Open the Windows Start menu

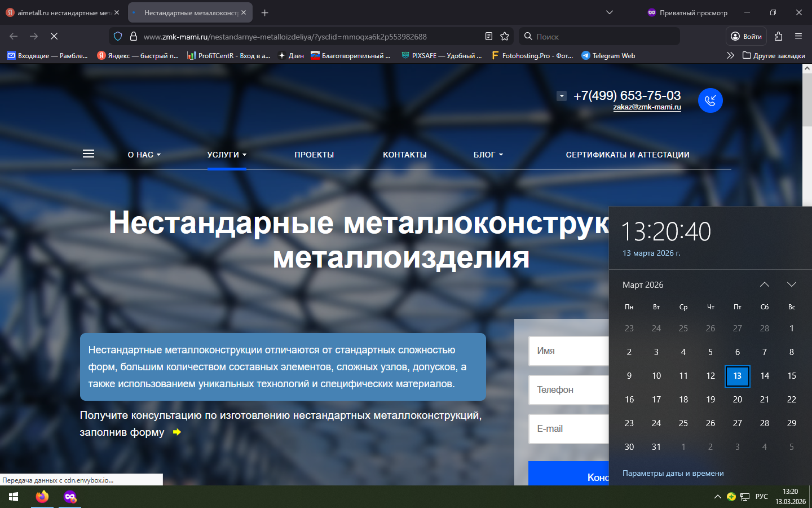(x=14, y=497)
